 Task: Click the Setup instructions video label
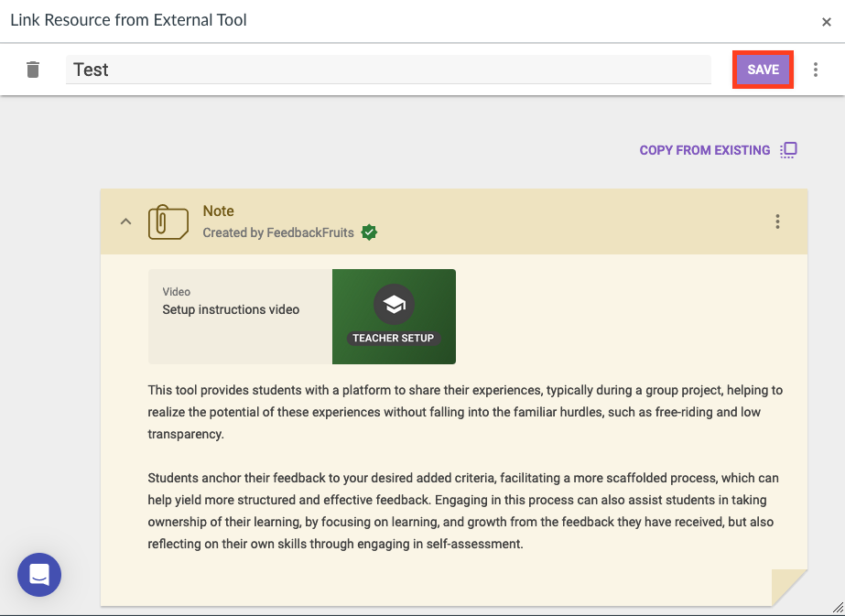click(x=231, y=309)
